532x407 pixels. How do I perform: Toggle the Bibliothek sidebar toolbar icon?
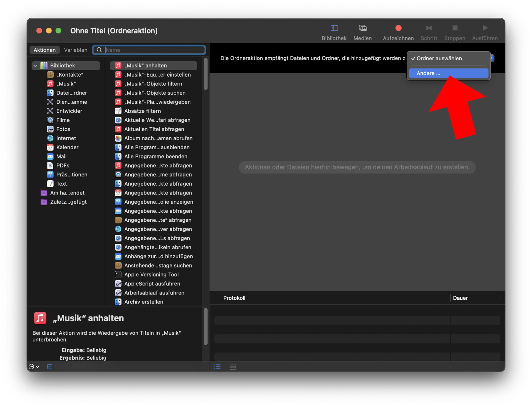334,28
